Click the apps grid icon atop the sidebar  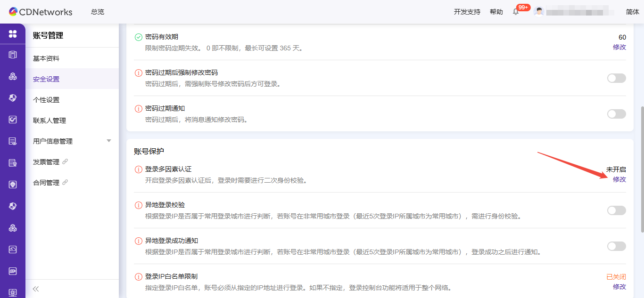12,34
